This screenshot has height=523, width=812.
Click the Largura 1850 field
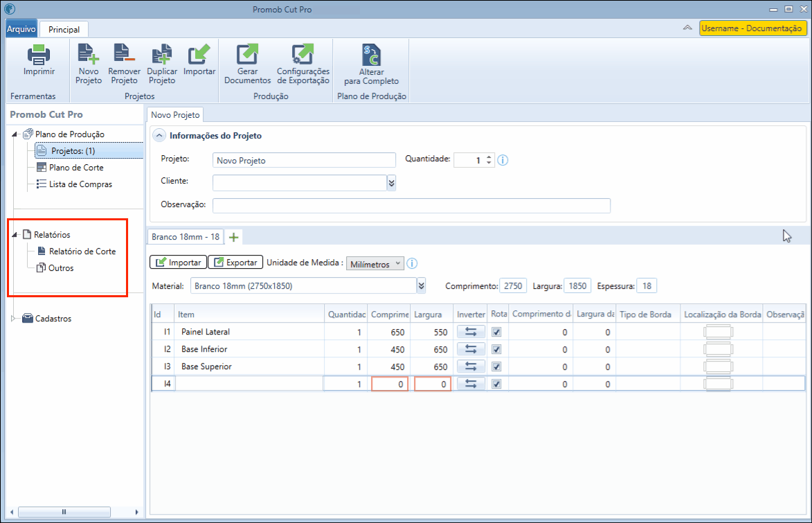point(577,285)
